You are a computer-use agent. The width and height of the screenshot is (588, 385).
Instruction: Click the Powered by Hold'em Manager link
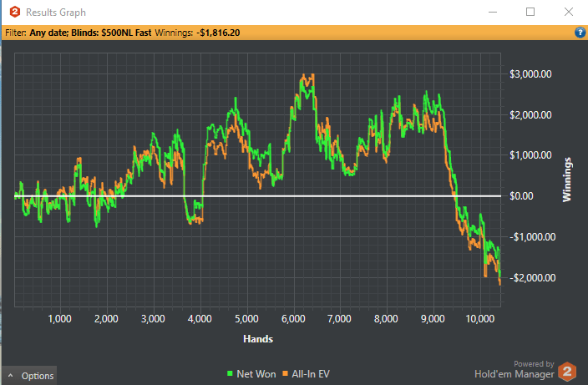(x=514, y=370)
